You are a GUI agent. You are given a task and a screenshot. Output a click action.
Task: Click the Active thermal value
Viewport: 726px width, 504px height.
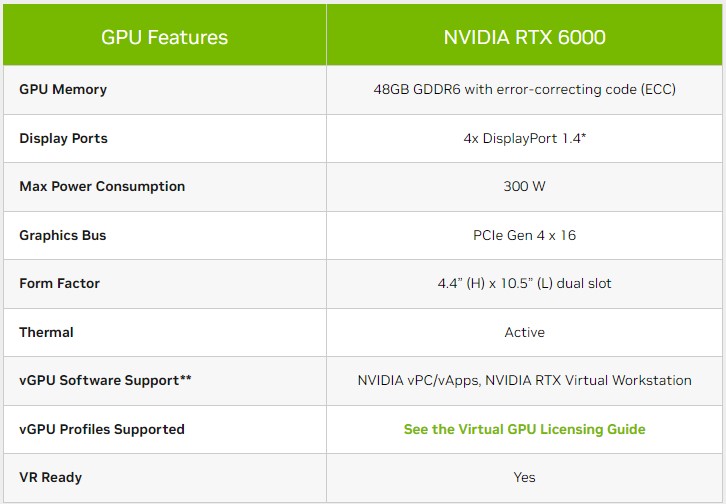[524, 332]
